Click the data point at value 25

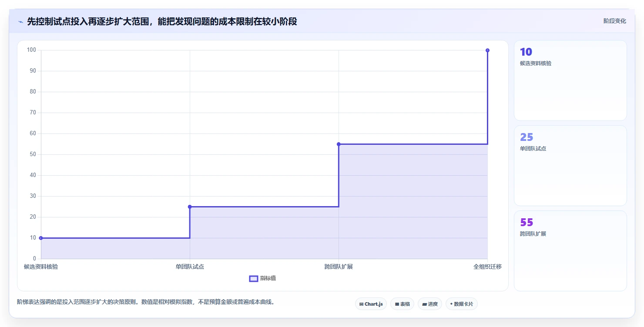point(190,207)
